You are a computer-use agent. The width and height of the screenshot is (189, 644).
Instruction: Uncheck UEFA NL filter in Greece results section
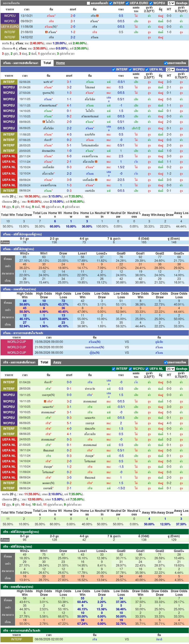pos(147,369)
